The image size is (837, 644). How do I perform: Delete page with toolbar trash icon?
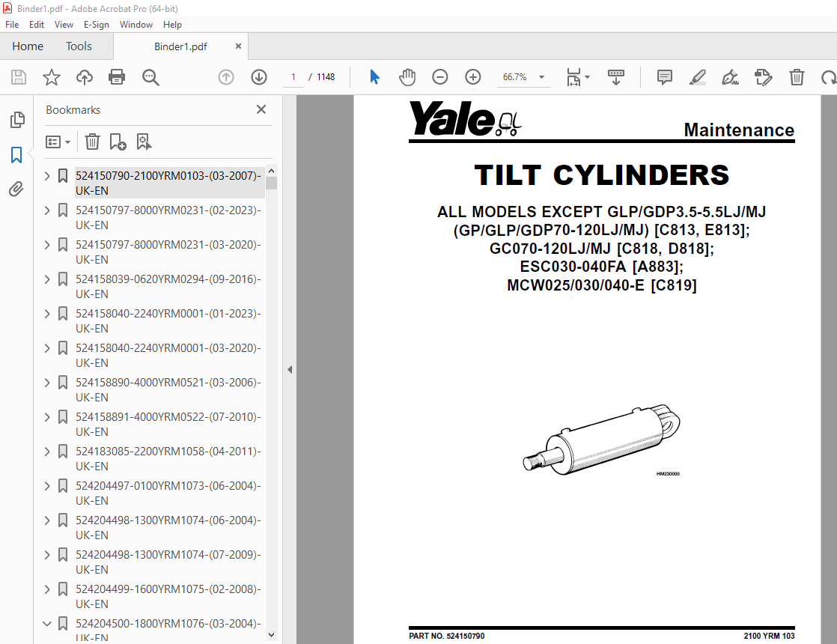pos(797,77)
